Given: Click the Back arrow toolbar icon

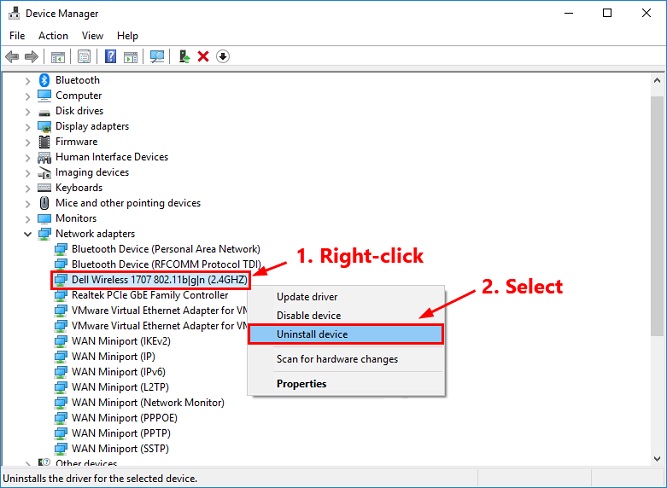Looking at the screenshot, I should [x=12, y=56].
